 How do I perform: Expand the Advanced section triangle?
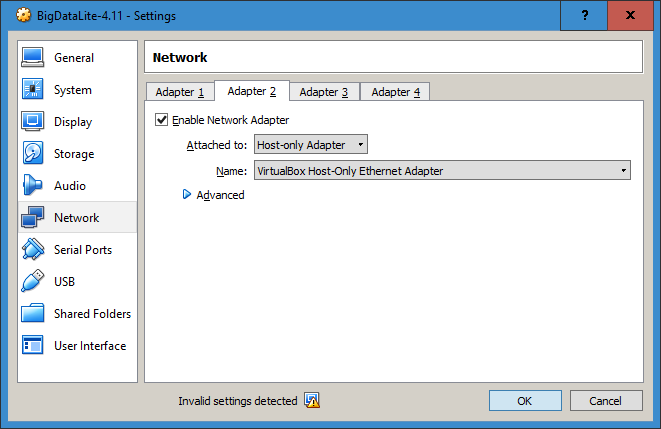pos(186,194)
